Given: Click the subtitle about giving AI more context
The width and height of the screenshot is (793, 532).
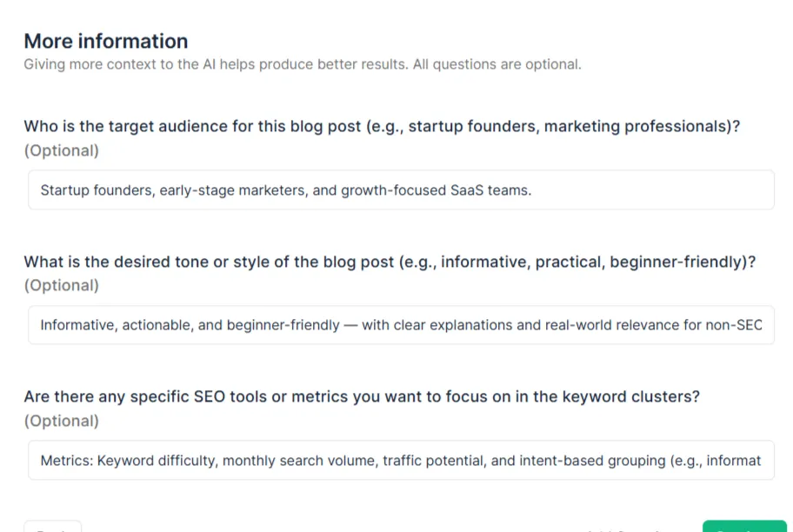Looking at the screenshot, I should click(302, 64).
